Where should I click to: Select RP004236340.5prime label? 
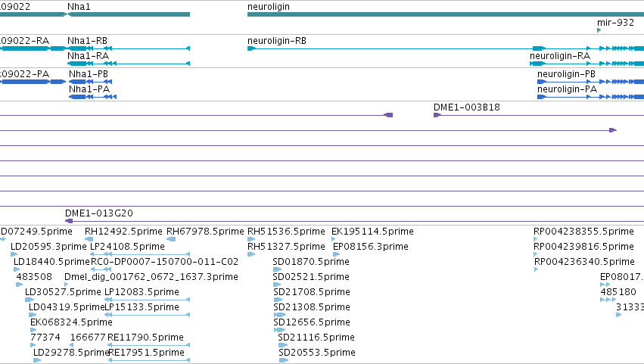[x=584, y=262]
